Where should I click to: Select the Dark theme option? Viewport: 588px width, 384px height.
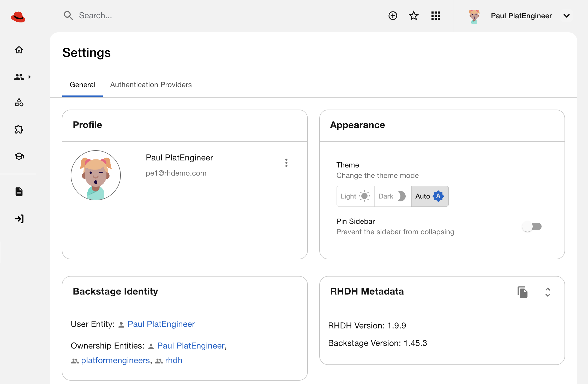tap(393, 196)
